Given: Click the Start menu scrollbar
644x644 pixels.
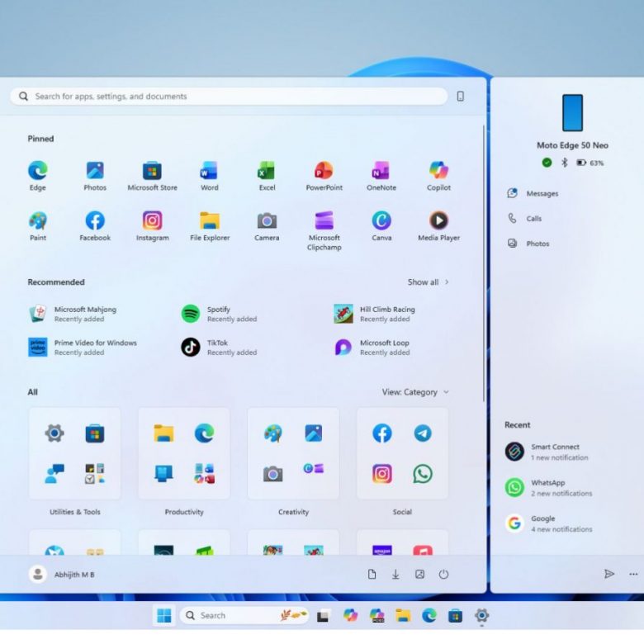Looking at the screenshot, I should point(484,263).
